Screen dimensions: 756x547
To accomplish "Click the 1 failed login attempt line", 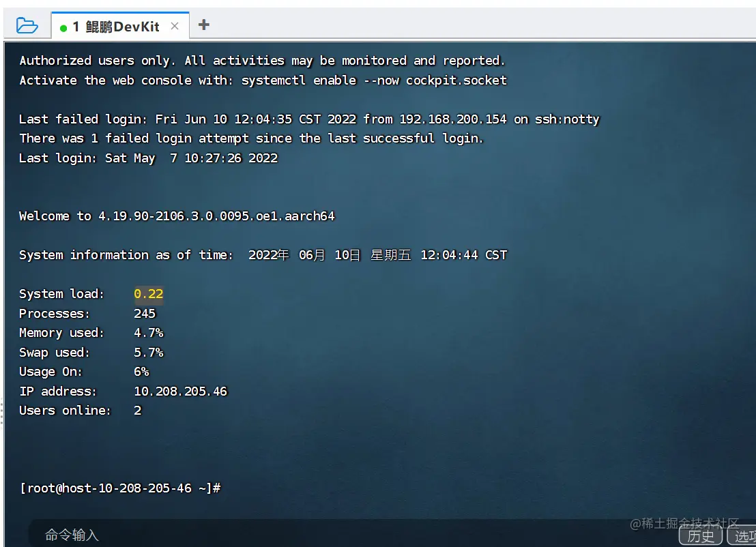I will coord(251,139).
